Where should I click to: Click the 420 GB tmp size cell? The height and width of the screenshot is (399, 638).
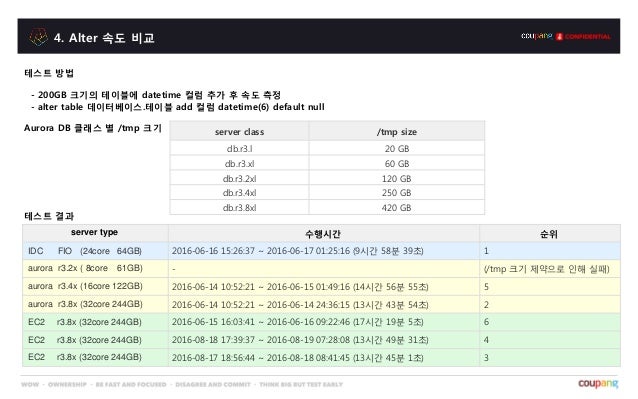(397, 207)
